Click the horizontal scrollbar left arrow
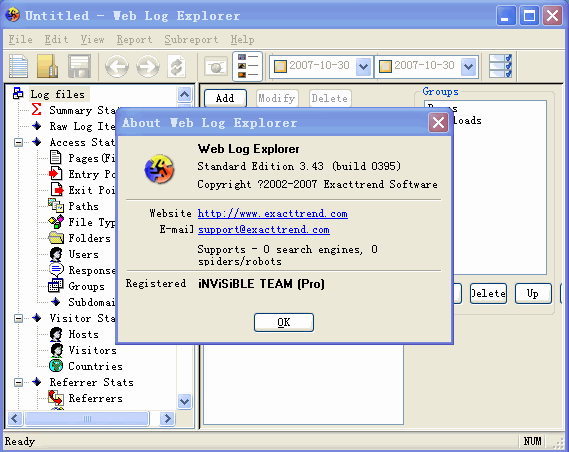 [x=15, y=418]
